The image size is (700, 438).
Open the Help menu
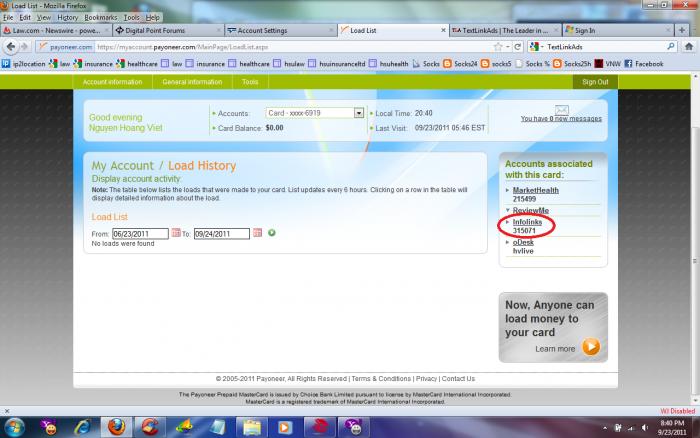click(x=152, y=17)
